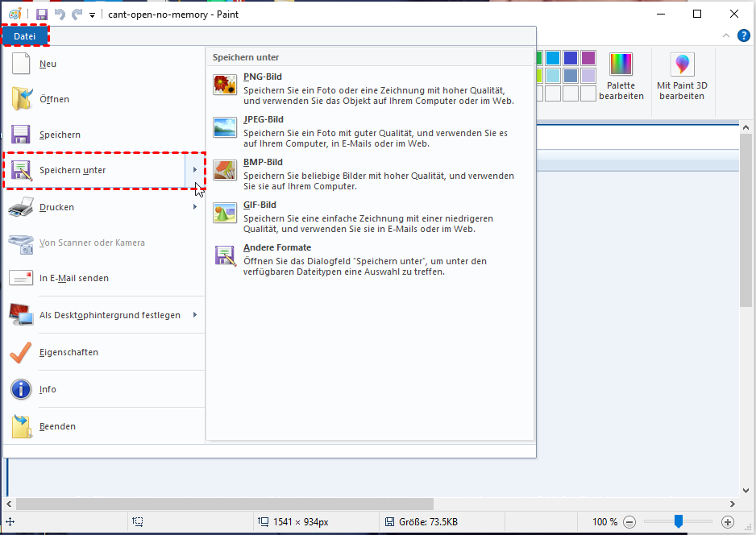Click the BMP-Bild icon

click(225, 170)
